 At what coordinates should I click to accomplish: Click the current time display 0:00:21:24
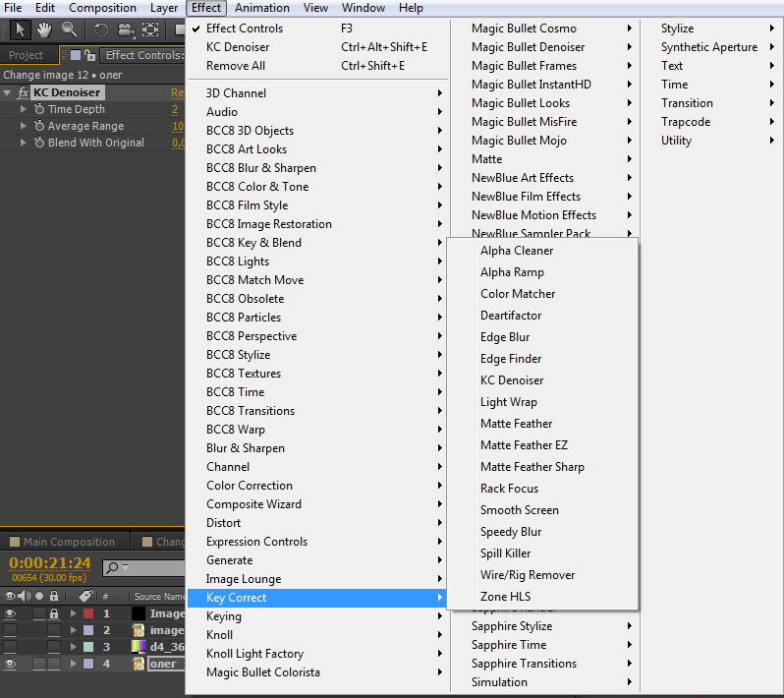pos(50,562)
